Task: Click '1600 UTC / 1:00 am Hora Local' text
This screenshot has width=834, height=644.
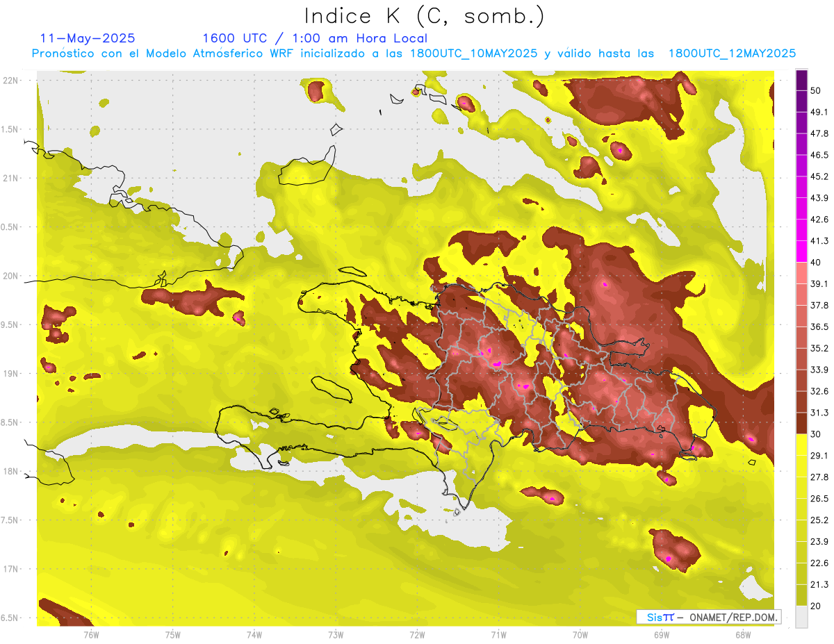Action: pos(315,38)
